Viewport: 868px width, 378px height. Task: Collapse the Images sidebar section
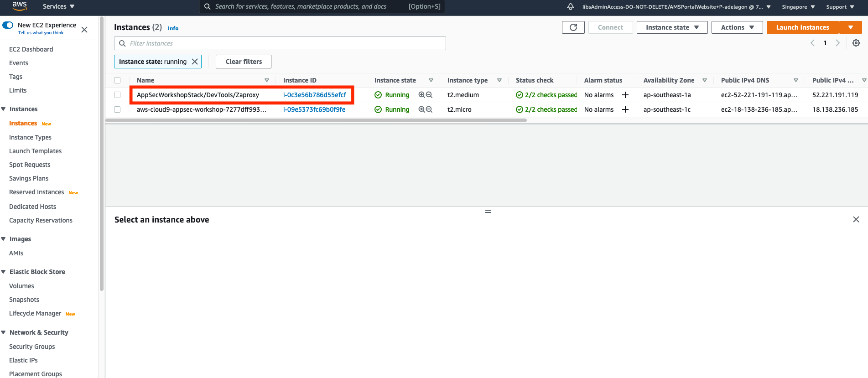click(4, 239)
